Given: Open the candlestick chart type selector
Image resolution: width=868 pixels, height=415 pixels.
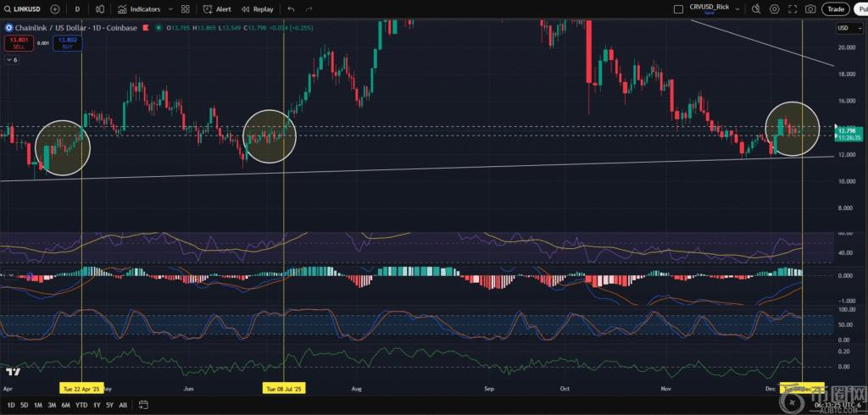Looking at the screenshot, I should 100,8.
